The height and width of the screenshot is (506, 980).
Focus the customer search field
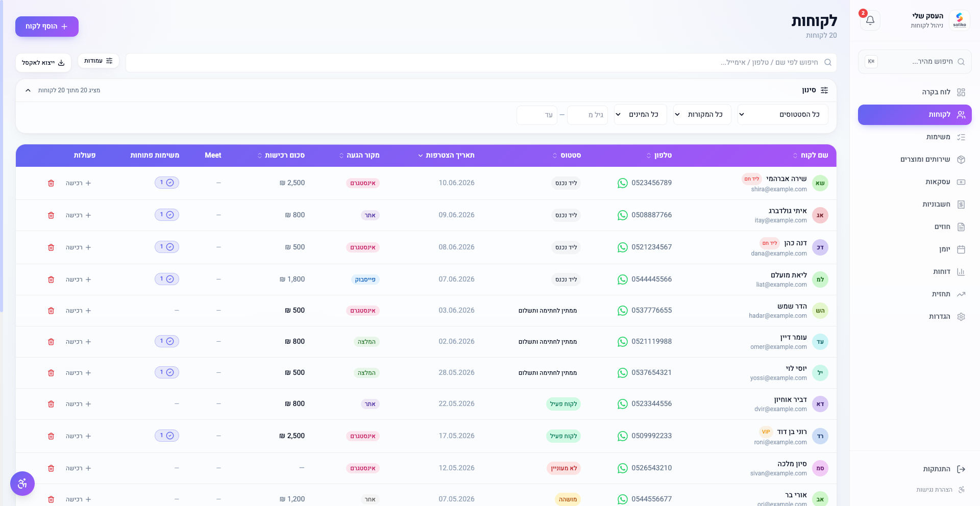pyautogui.click(x=481, y=63)
